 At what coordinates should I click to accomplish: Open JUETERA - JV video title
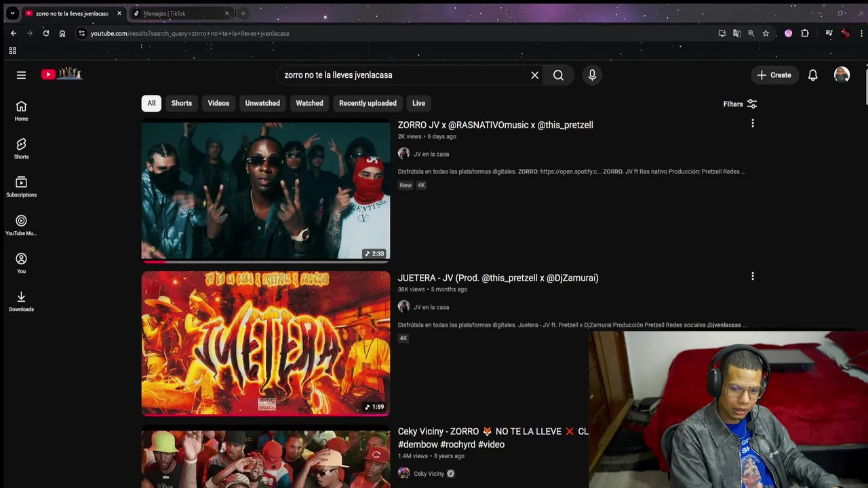pyautogui.click(x=498, y=278)
